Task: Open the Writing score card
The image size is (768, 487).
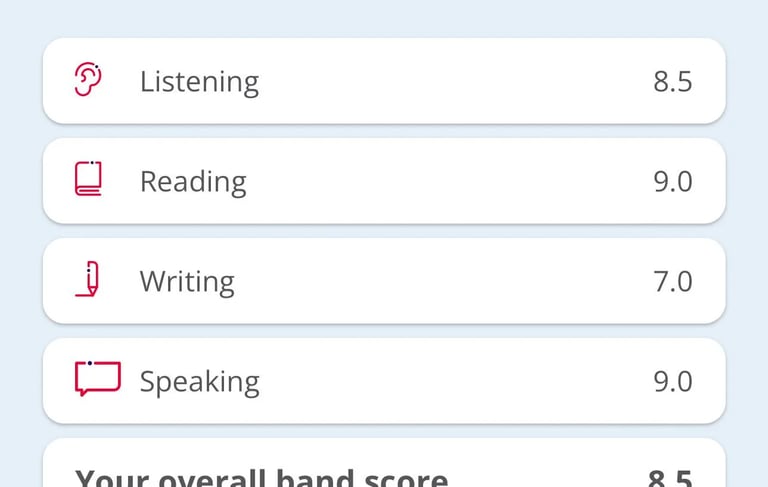Action: point(384,281)
